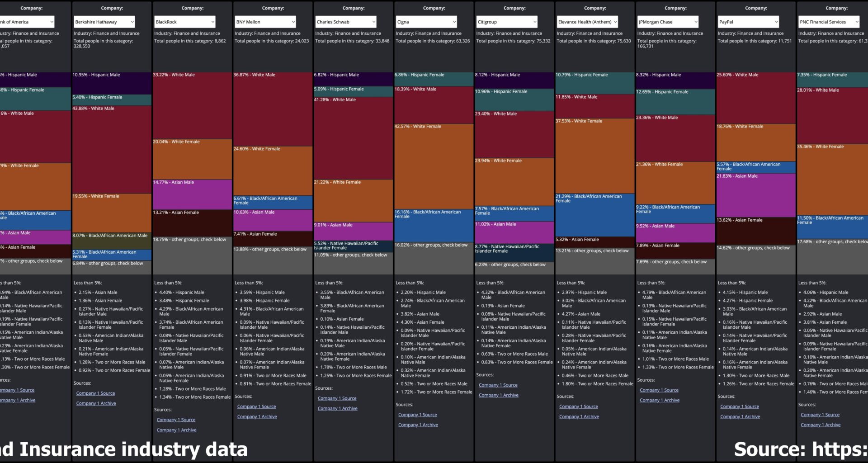This screenshot has width=868, height=463.
Task: Open the PayPal company dropdown
Action: (748, 21)
